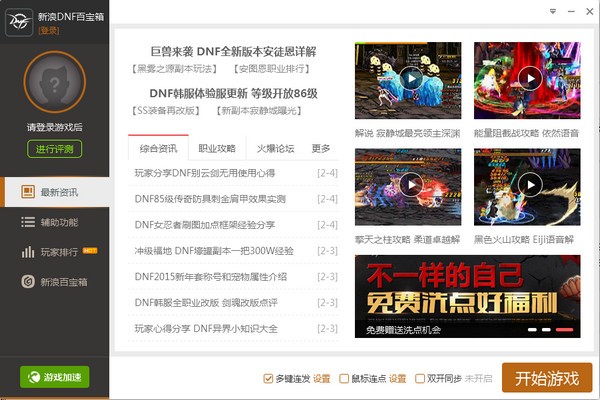The width and height of the screenshot is (600, 400).
Task: Switch to the 职业攻略 tab
Action: 217,149
